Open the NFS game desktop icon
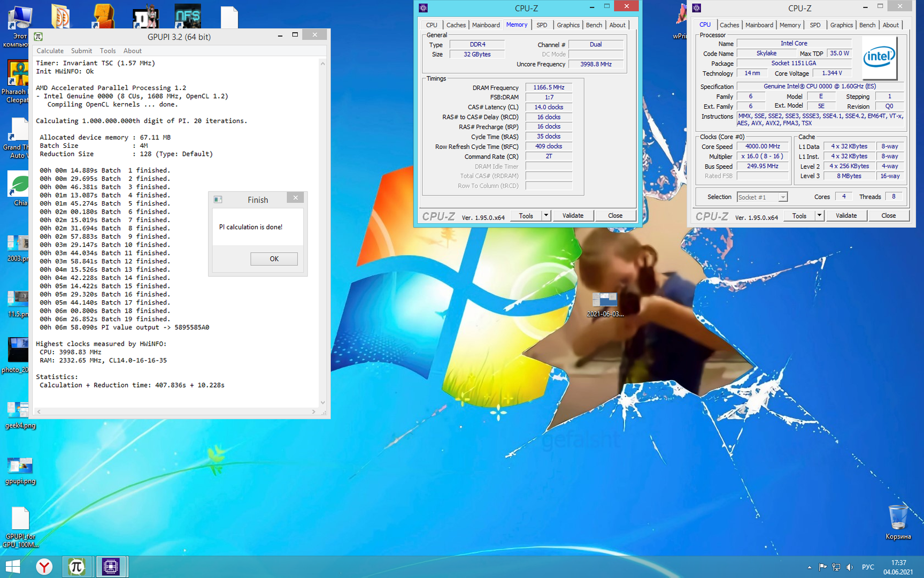The image size is (924, 578). [188, 16]
